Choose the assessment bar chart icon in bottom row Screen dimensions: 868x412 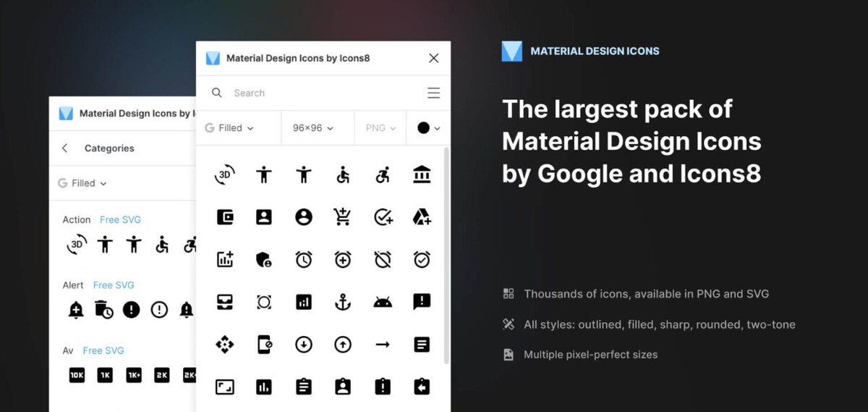click(x=264, y=387)
